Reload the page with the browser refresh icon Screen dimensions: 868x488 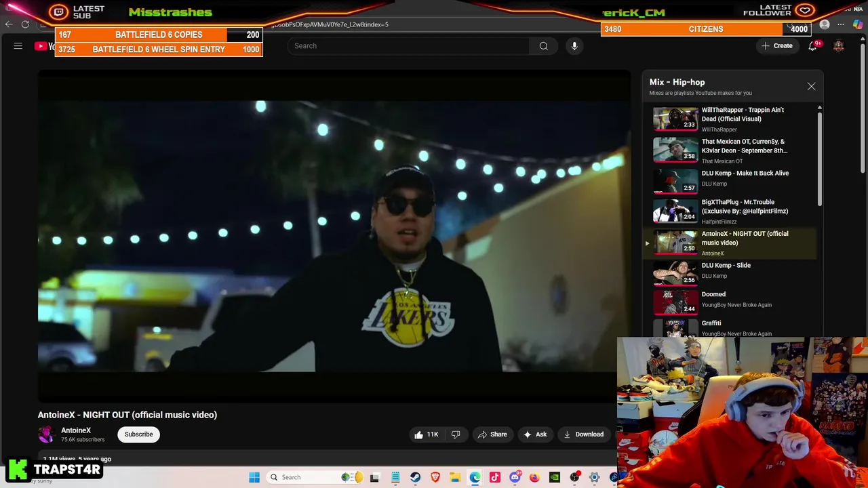[x=25, y=24]
